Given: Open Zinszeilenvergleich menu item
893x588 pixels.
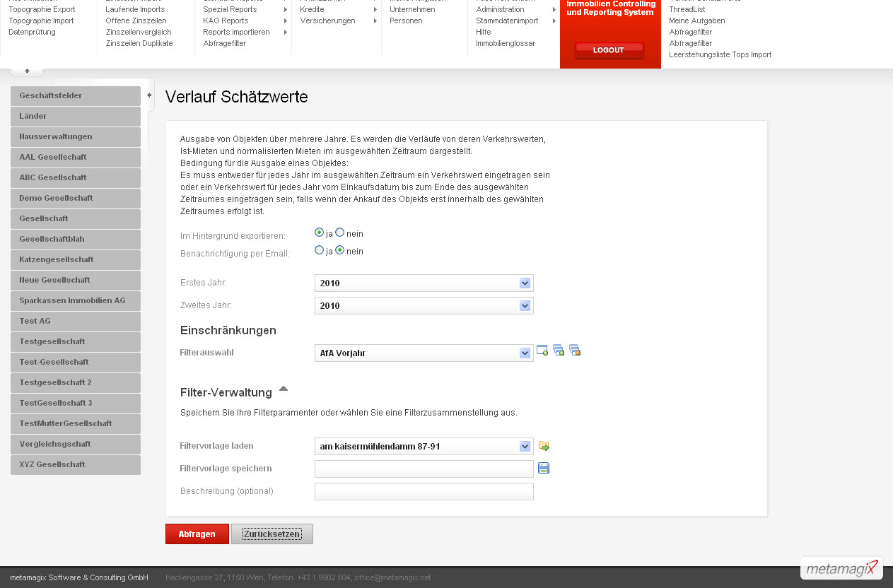Looking at the screenshot, I should (139, 32).
